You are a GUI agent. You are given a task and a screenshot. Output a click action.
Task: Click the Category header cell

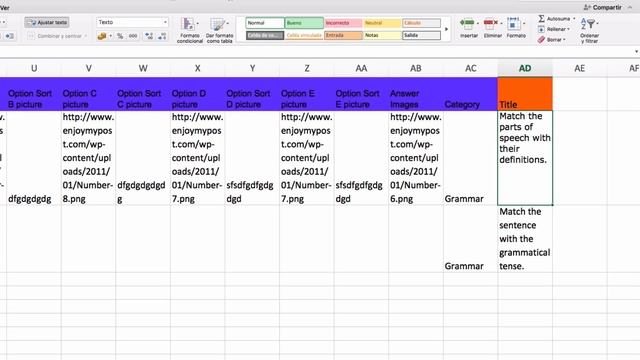point(470,94)
